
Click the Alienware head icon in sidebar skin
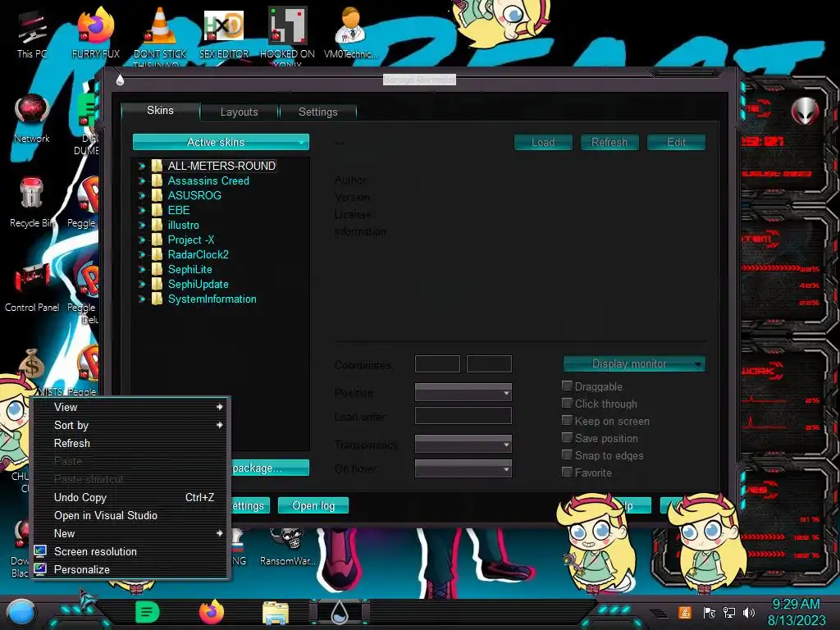[x=804, y=111]
